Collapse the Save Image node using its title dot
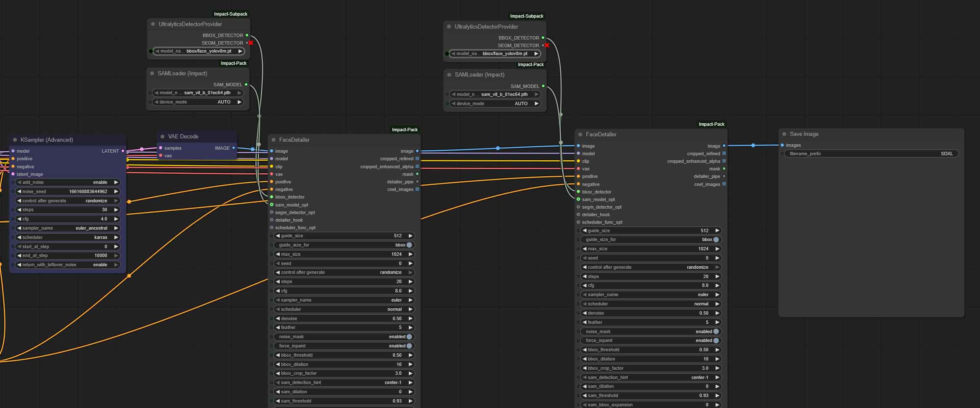This screenshot has width=980, height=408. 784,134
